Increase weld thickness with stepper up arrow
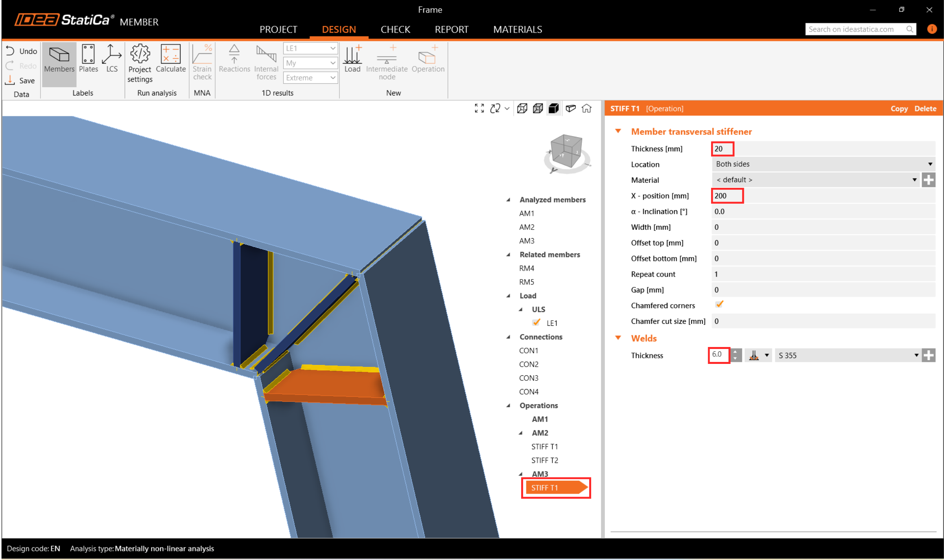 (x=735, y=352)
